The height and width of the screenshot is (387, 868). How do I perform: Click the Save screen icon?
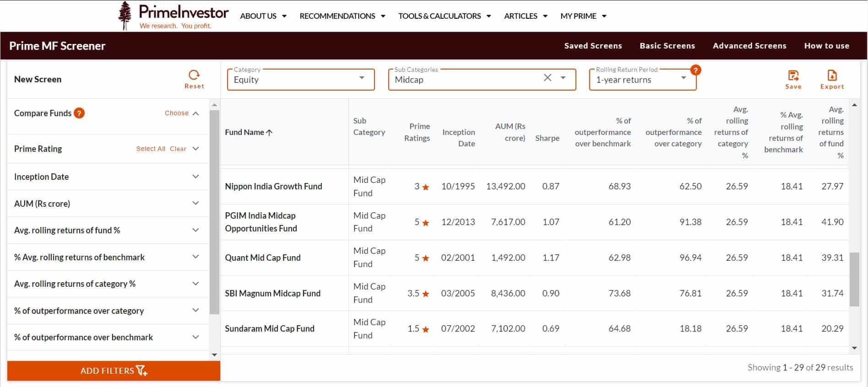[793, 75]
